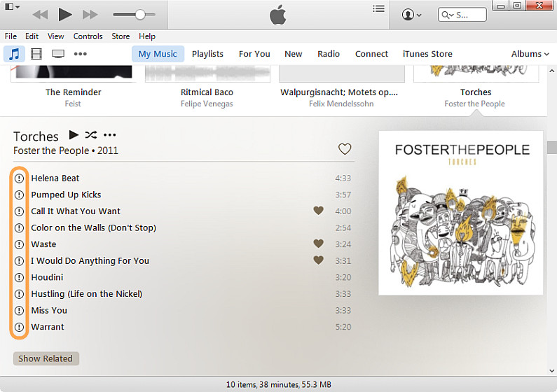The image size is (557, 392).
Task: Click the scroll down arrow
Action: tap(551, 371)
